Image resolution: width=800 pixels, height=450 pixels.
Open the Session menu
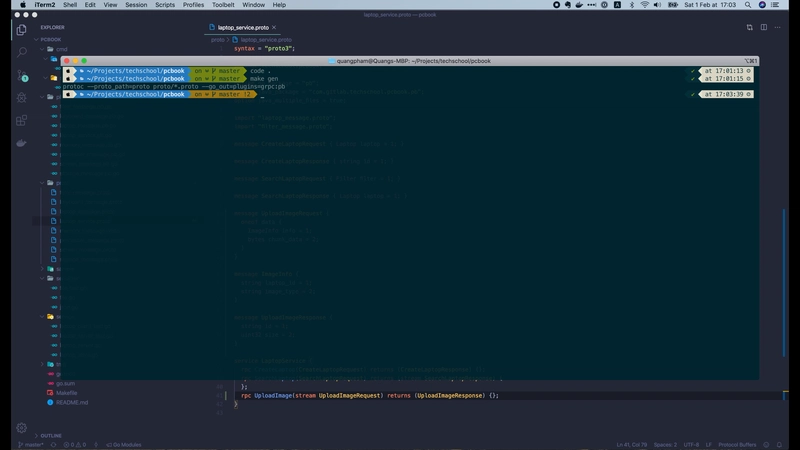(x=136, y=5)
